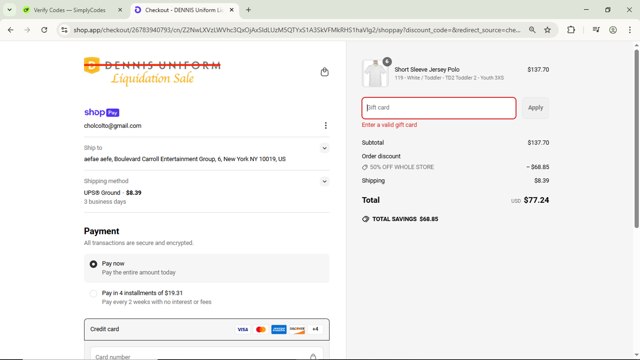This screenshot has height=360, width=640.
Task: Open account options three-dot menu beside email
Action: point(325,125)
